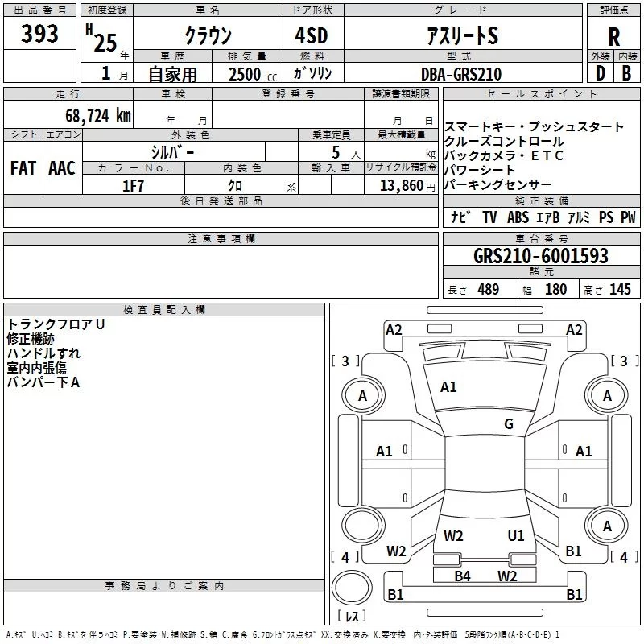This screenshot has width=644, height=644.
Task: Click the lot number 393
Action: [x=39, y=33]
